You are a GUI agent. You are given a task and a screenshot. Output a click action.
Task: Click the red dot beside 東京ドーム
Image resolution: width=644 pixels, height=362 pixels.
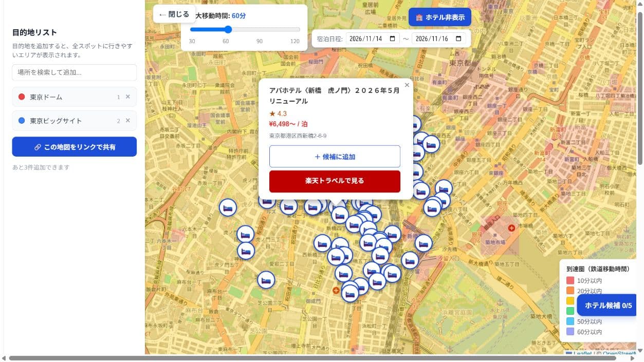[22, 97]
